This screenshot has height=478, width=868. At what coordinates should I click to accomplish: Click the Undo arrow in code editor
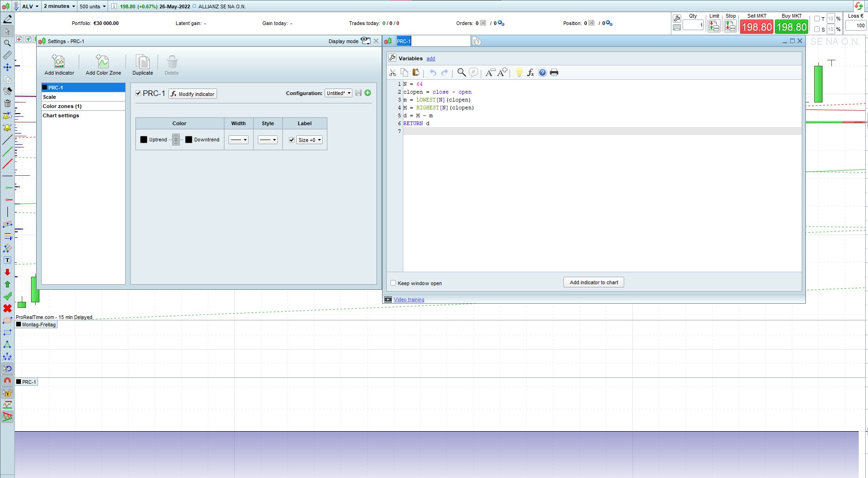(x=433, y=72)
